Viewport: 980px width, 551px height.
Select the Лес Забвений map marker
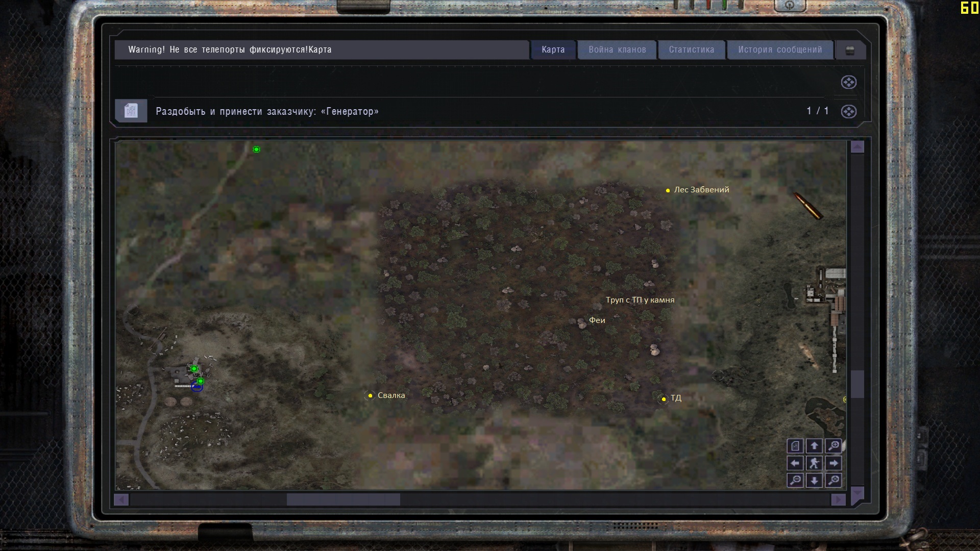coord(668,190)
